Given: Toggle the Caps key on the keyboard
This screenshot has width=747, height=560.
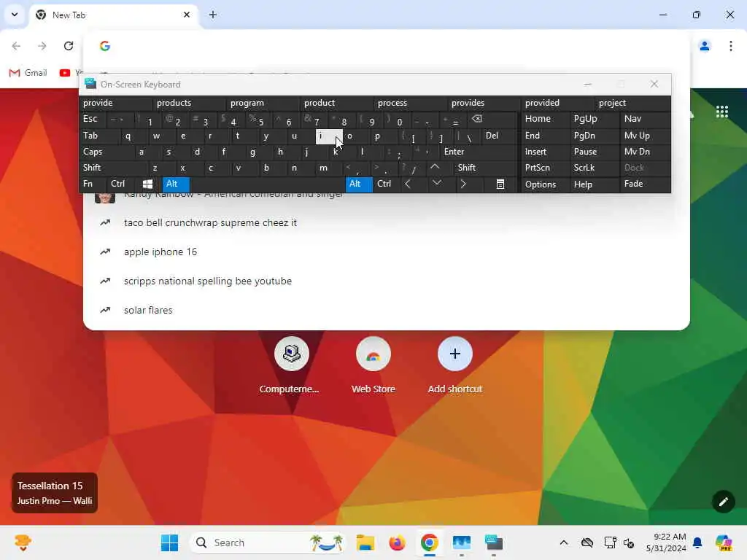Looking at the screenshot, I should tap(107, 152).
